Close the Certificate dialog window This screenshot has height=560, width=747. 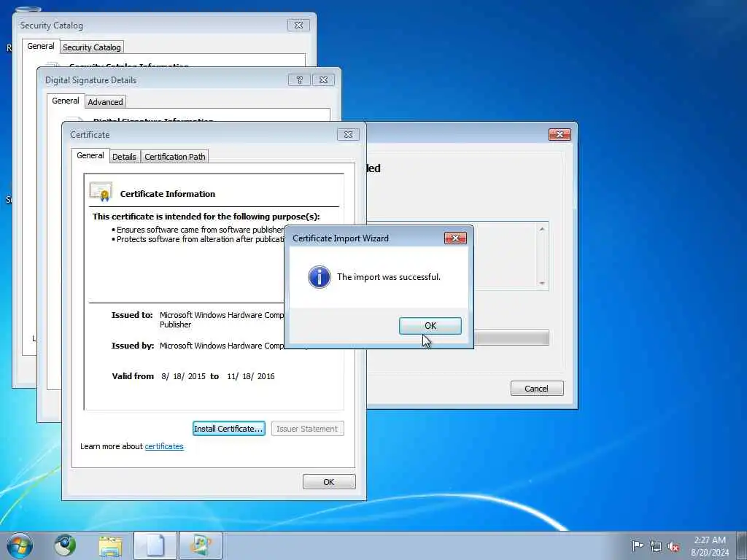(348, 135)
